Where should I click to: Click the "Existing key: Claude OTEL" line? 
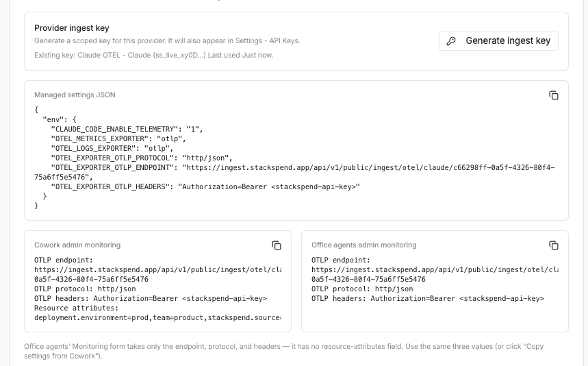[x=154, y=56]
